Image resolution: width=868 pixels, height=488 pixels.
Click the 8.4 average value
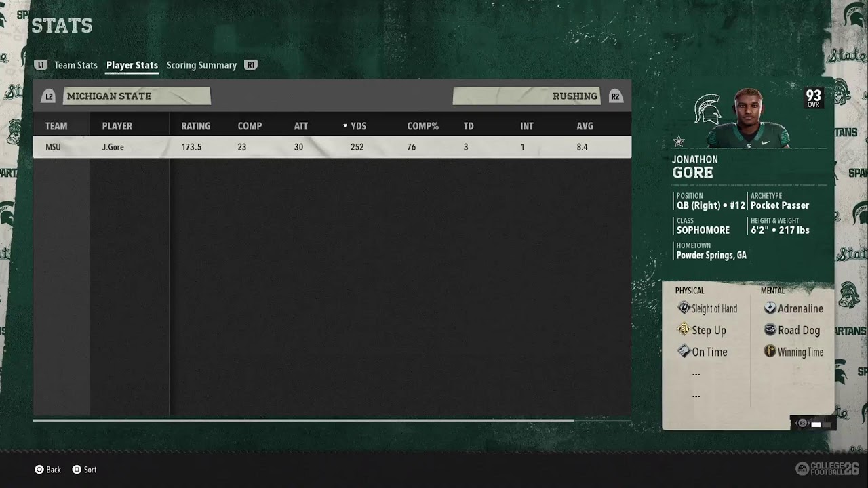582,147
